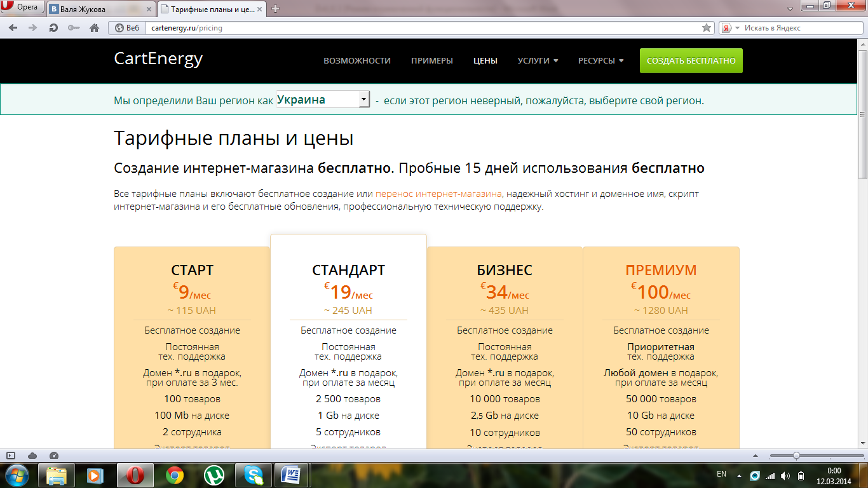The width and height of the screenshot is (868, 488).
Task: Reload the page with the refresh icon
Action: click(54, 28)
